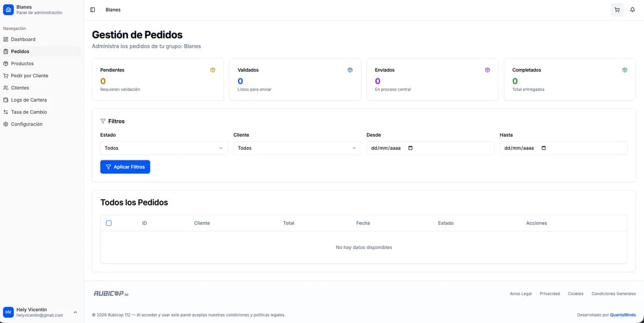Click the Blanes logo icon in sidebar
This screenshot has height=323, width=644.
pyautogui.click(x=8, y=10)
